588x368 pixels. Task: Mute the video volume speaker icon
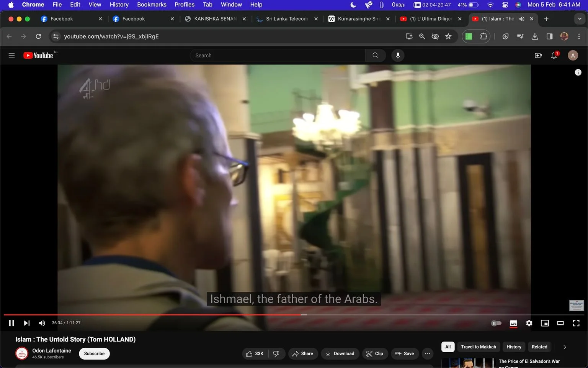[x=42, y=323]
